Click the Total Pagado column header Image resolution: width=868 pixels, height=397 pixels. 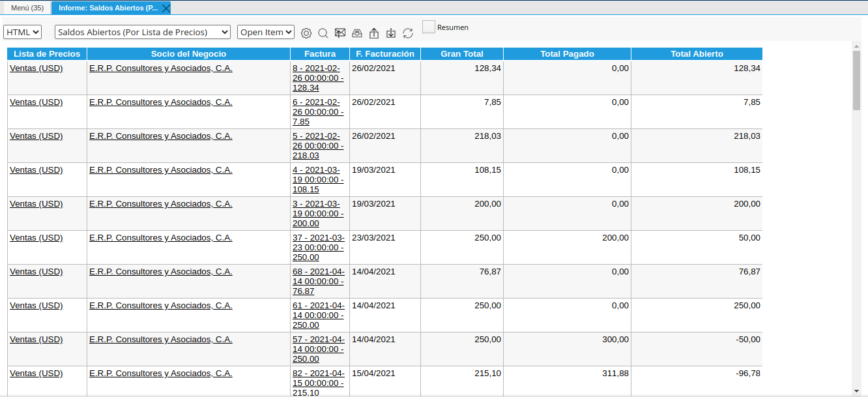(x=567, y=54)
